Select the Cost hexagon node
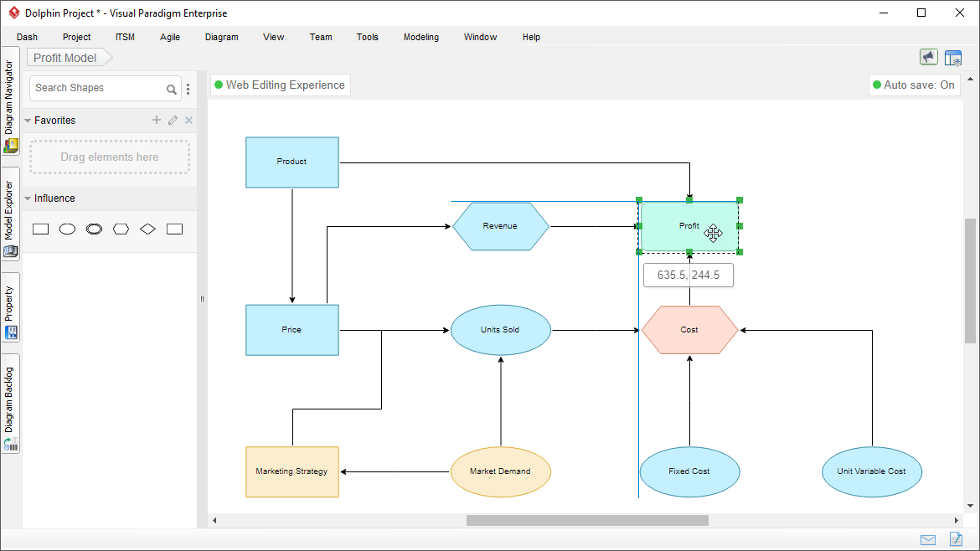980x551 pixels. pos(689,330)
